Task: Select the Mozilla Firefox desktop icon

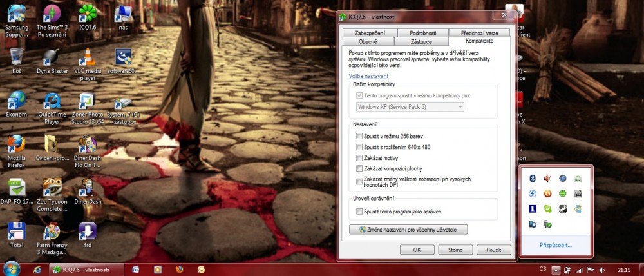Action: click(16, 148)
